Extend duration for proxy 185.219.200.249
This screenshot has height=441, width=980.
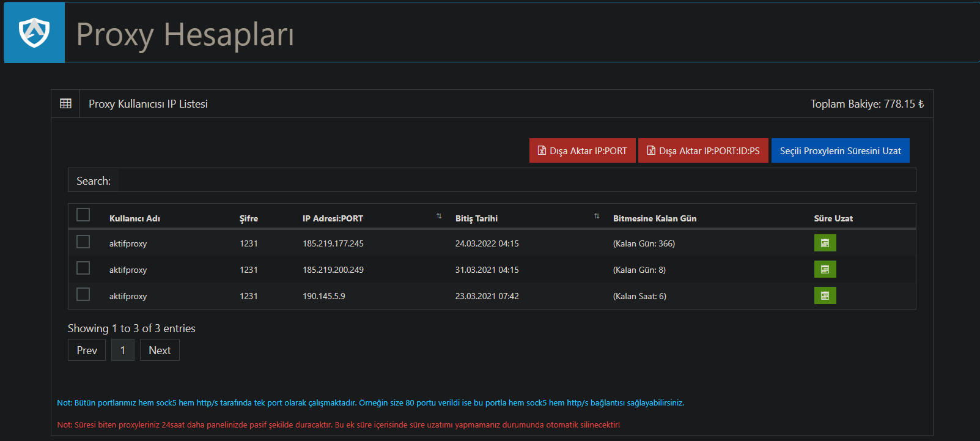[825, 270]
